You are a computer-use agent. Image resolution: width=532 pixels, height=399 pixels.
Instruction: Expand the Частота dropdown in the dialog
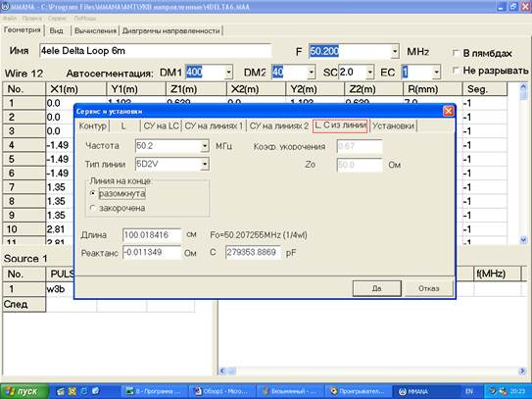click(205, 146)
